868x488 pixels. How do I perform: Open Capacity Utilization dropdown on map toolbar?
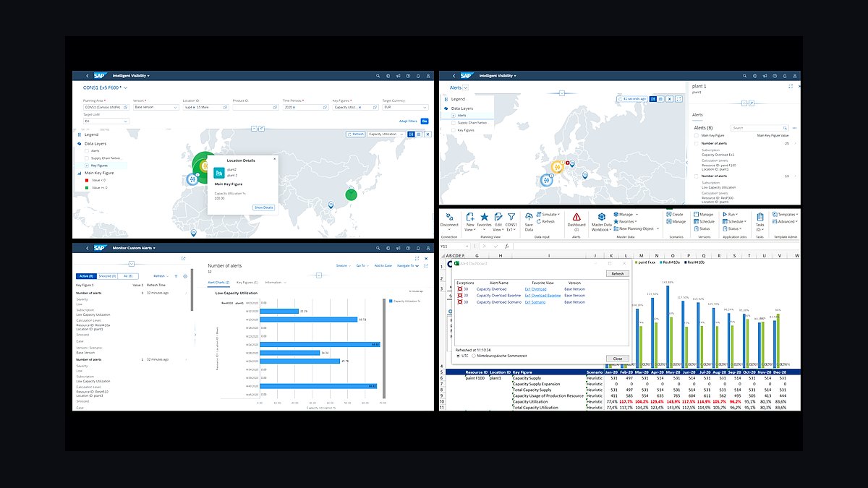[386, 134]
